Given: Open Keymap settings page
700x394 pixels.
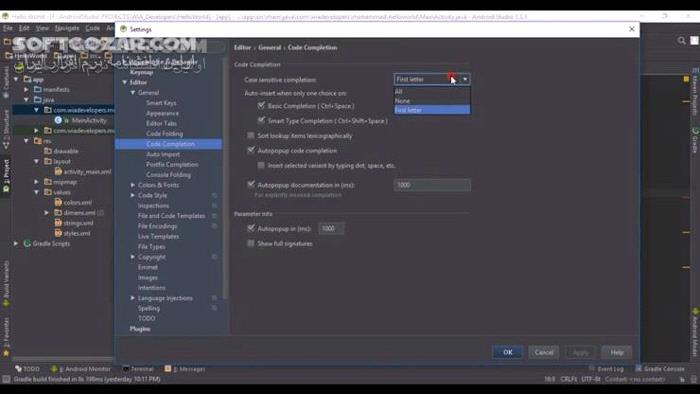Looking at the screenshot, I should point(142,72).
